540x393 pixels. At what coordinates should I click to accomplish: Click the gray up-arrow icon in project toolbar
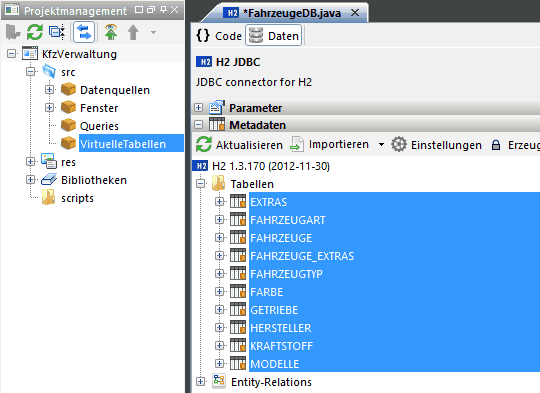(133, 32)
